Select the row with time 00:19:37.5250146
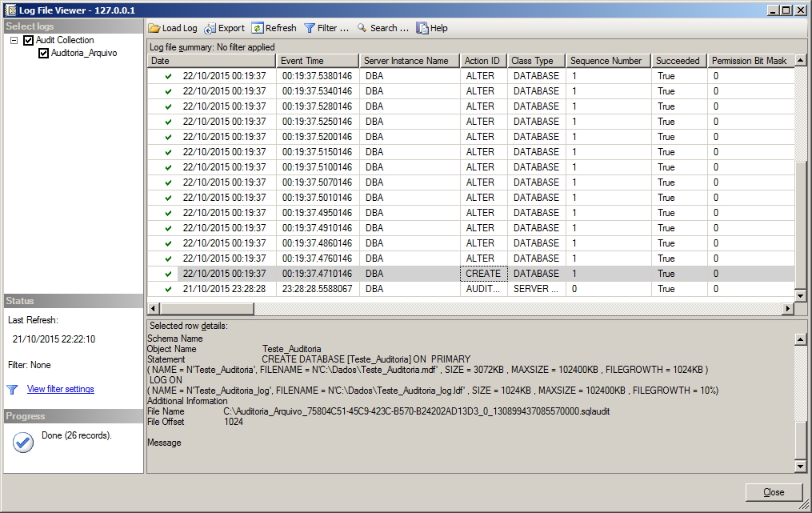The width and height of the screenshot is (812, 513). tap(470, 122)
